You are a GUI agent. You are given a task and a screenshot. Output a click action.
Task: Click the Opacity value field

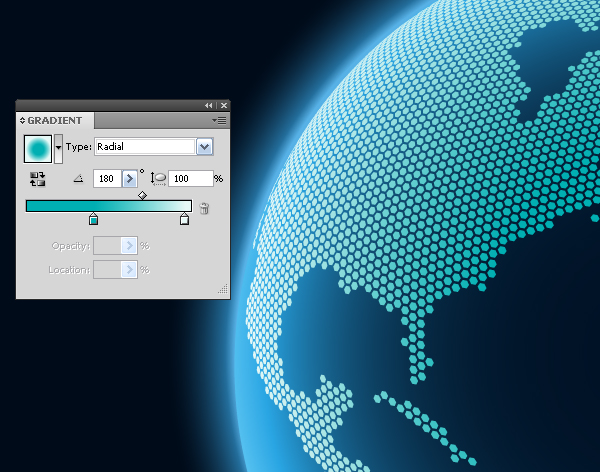(107, 246)
